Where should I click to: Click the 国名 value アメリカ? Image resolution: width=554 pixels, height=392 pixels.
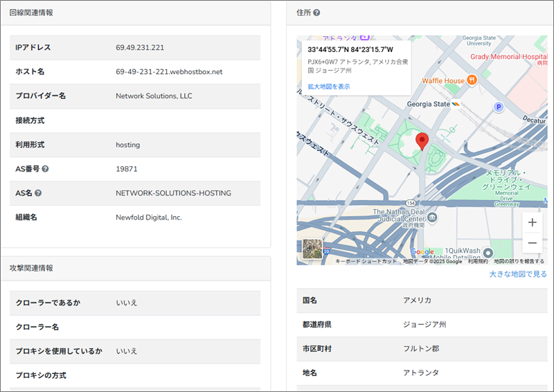click(x=418, y=300)
